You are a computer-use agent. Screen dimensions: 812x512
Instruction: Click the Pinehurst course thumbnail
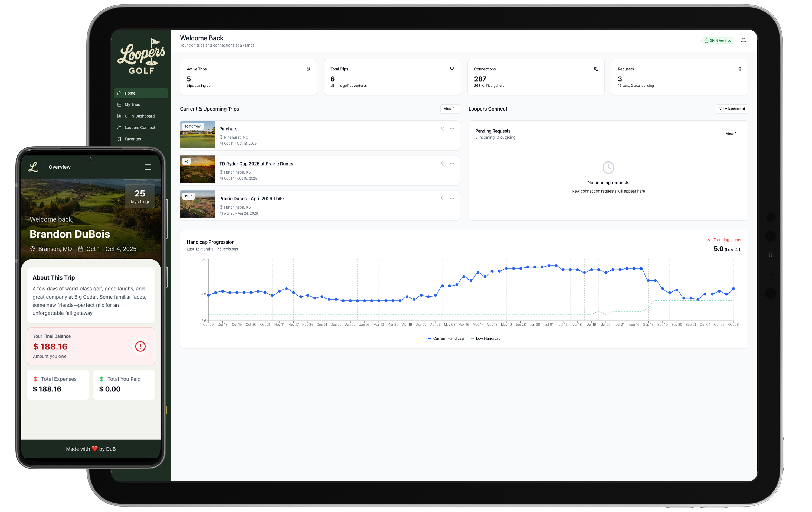[198, 135]
